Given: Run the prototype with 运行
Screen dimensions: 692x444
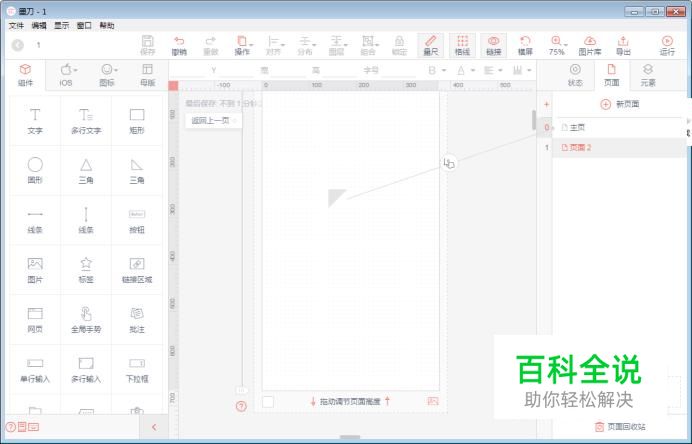Looking at the screenshot, I should (667, 45).
